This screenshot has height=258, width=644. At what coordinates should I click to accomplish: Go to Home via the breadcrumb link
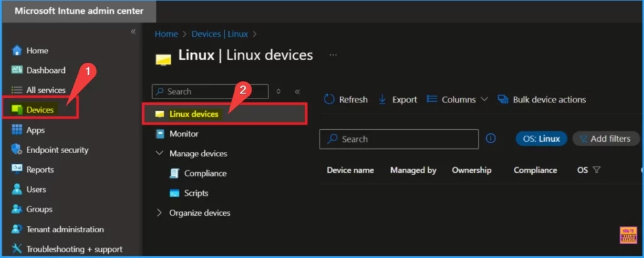(166, 34)
